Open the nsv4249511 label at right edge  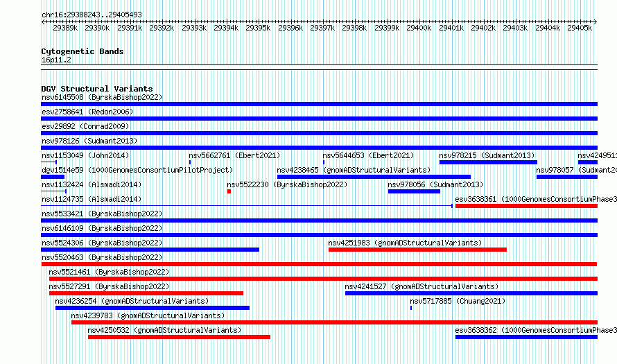pyautogui.click(x=598, y=155)
